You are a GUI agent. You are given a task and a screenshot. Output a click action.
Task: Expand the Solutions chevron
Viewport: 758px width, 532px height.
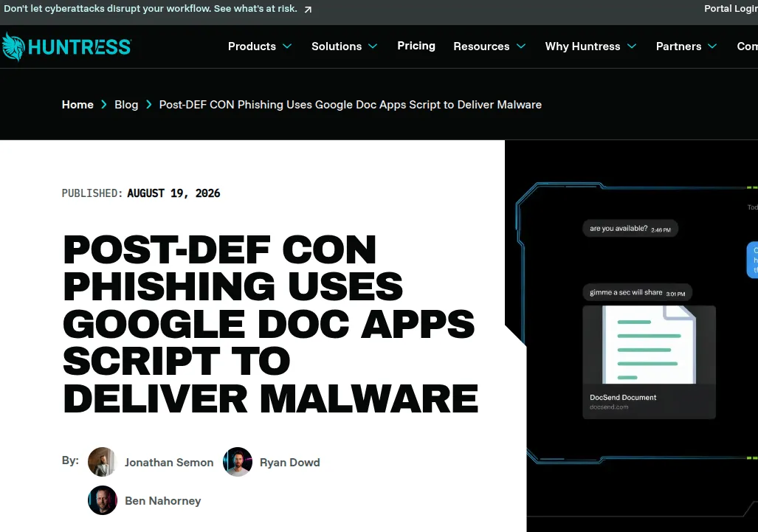373,46
